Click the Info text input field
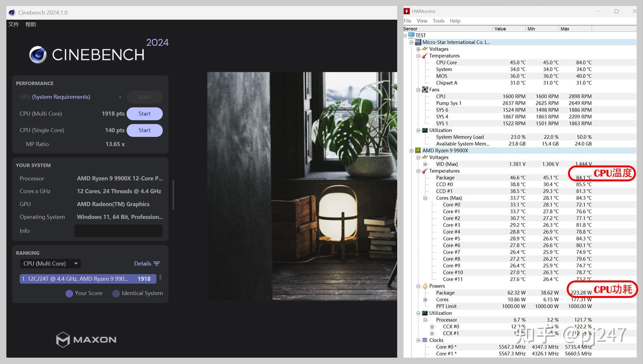Viewport: 643px width, 364px height. point(118,231)
